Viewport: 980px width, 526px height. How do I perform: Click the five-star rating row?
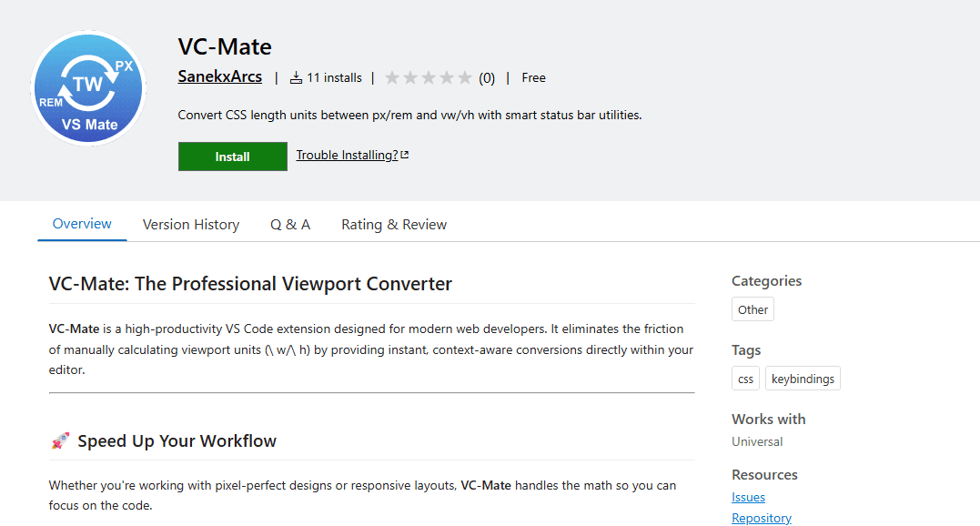click(429, 77)
